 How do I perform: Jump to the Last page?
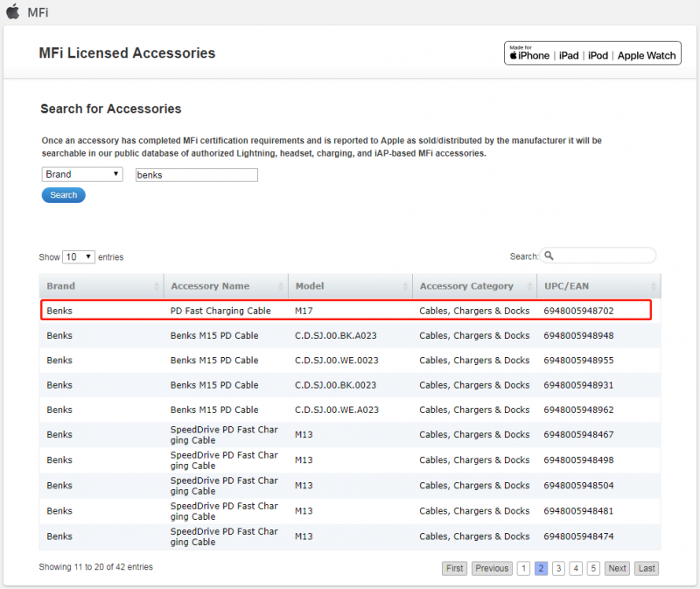(x=647, y=568)
